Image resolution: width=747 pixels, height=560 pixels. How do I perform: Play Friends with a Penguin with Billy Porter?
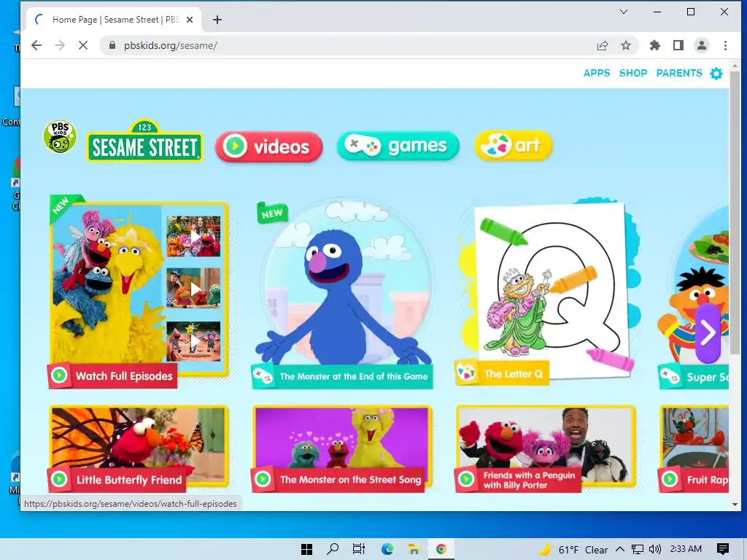[546, 448]
